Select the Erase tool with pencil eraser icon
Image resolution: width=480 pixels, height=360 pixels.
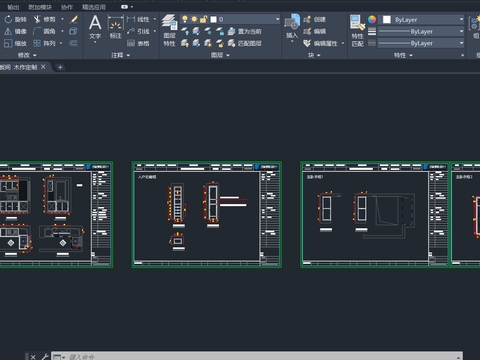click(x=74, y=19)
